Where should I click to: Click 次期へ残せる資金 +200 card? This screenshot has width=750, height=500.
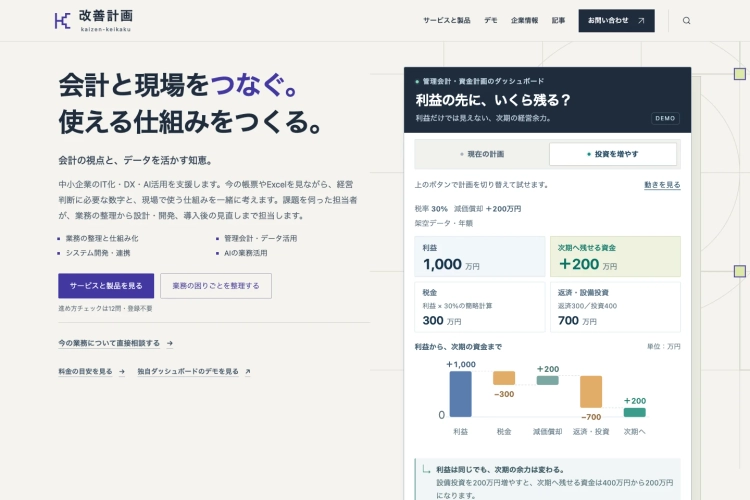(615, 256)
